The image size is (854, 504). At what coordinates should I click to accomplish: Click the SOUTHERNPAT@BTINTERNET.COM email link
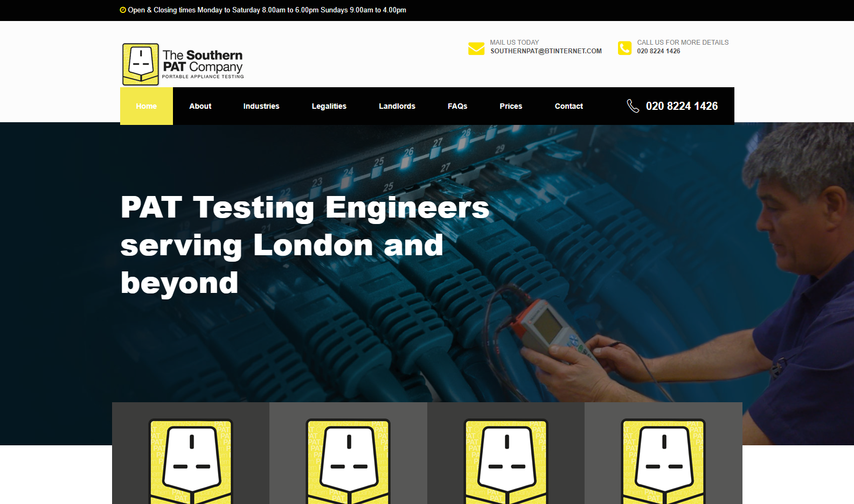[x=546, y=51]
